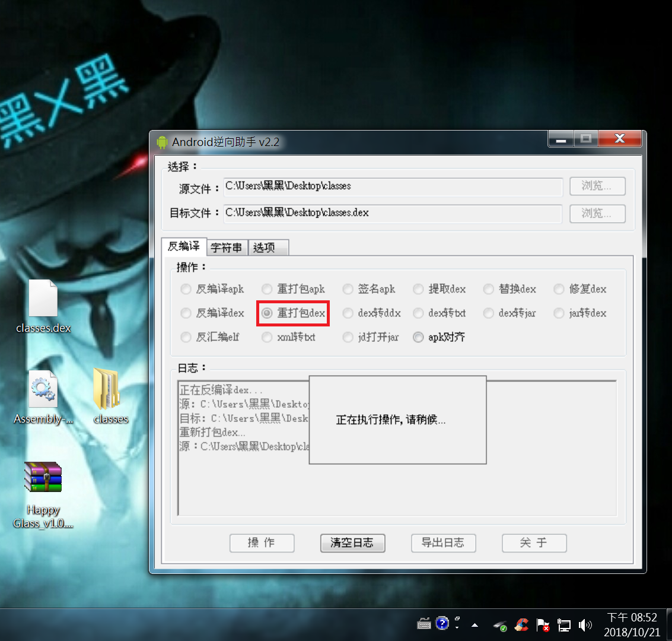Click the taskbar clock showing 08:52
The width and height of the screenshot is (672, 641).
tap(632, 625)
